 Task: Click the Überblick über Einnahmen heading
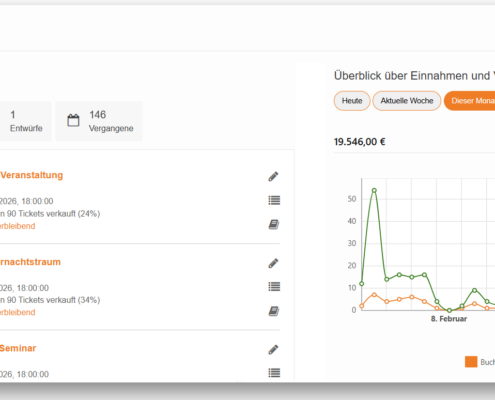[x=414, y=76]
